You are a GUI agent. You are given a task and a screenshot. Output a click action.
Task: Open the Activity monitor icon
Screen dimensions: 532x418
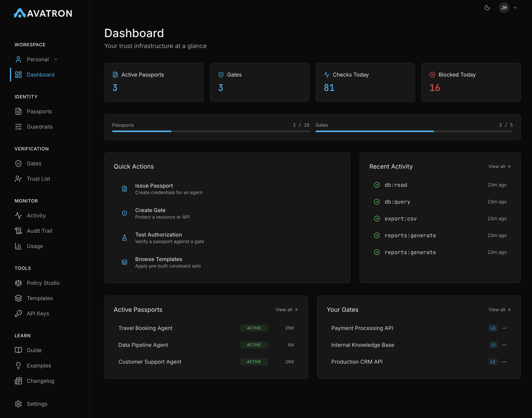pos(18,216)
